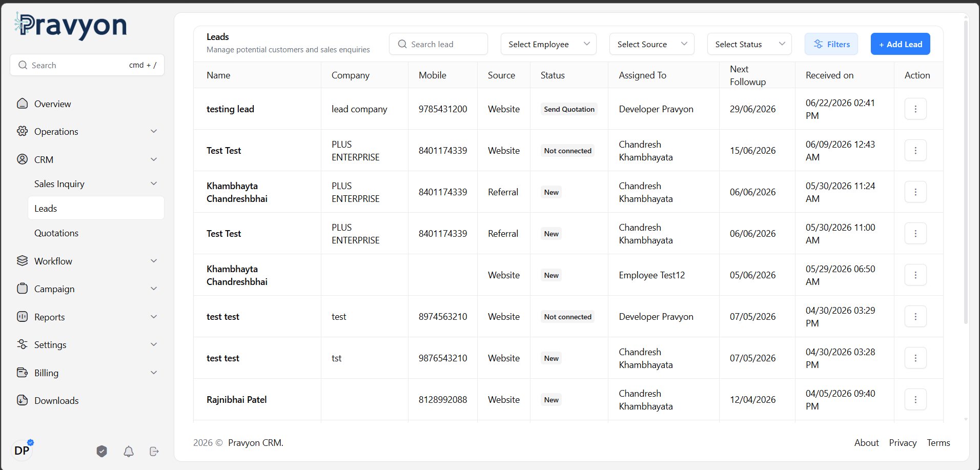Expand the Operations chevron
Screen dimensions: 980x470
[x=154, y=131]
